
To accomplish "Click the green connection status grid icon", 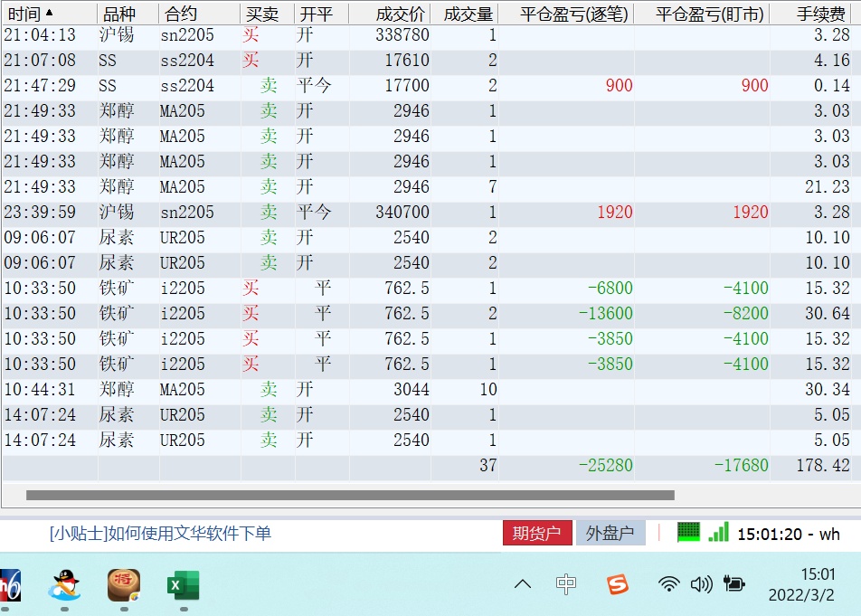I will coord(688,533).
